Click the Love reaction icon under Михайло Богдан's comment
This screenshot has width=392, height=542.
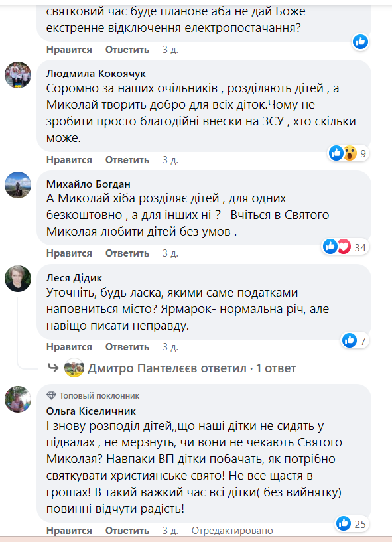tap(344, 245)
